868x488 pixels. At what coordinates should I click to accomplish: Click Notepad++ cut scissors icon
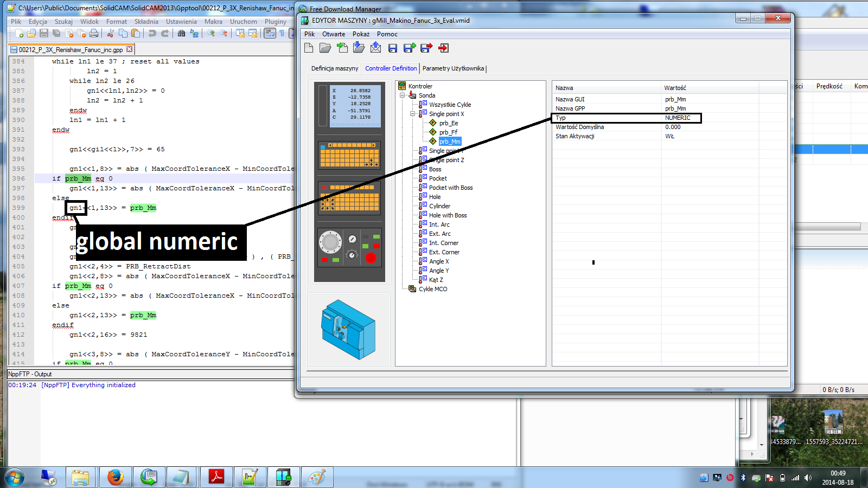point(110,34)
